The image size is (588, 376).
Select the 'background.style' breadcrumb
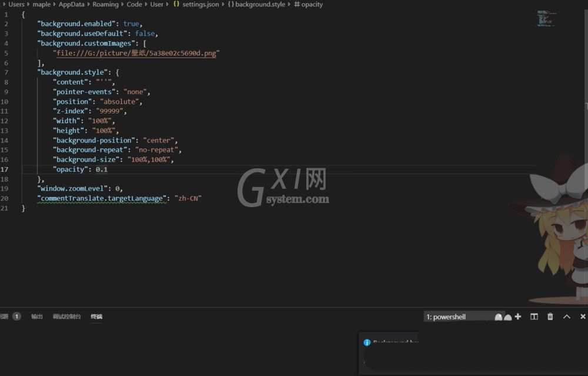click(260, 4)
